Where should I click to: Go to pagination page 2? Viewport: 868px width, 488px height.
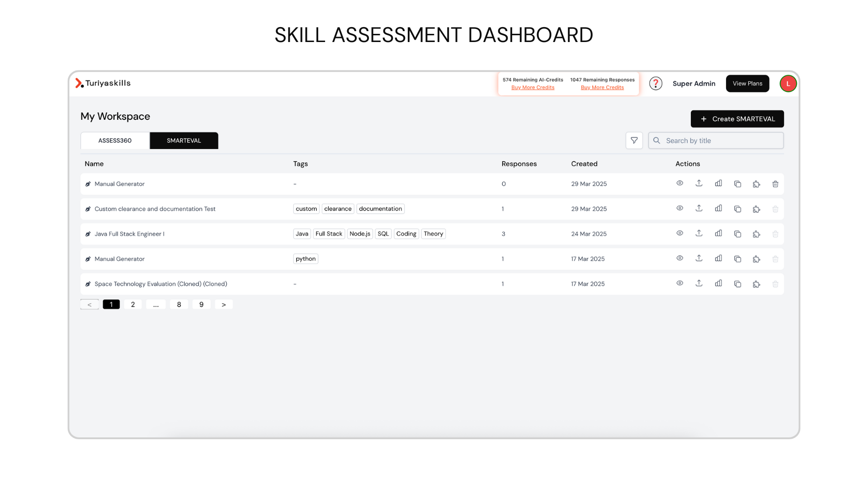pyautogui.click(x=133, y=305)
